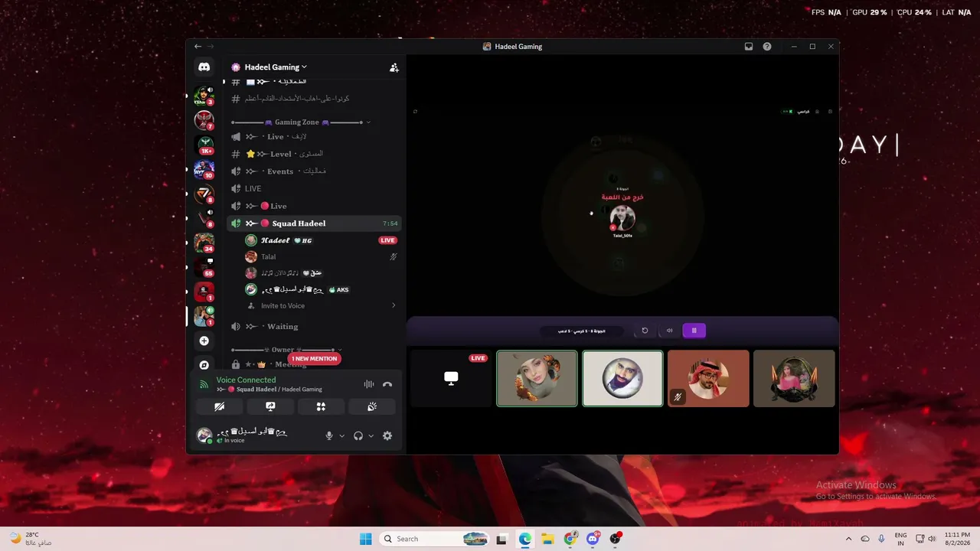This screenshot has height=551, width=980.
Task: Open the soundboard from the voice panel
Action: [x=372, y=406]
